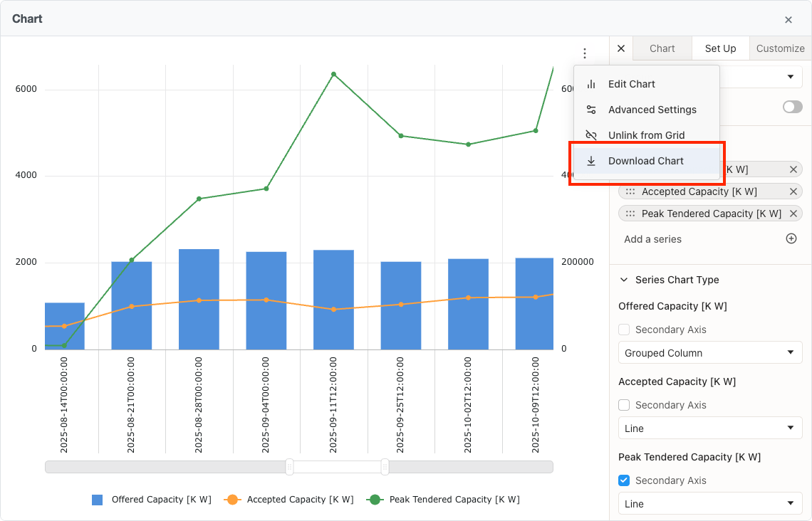Close the chart settings side panel
Image resolution: width=812 pixels, height=521 pixels.
click(x=621, y=48)
